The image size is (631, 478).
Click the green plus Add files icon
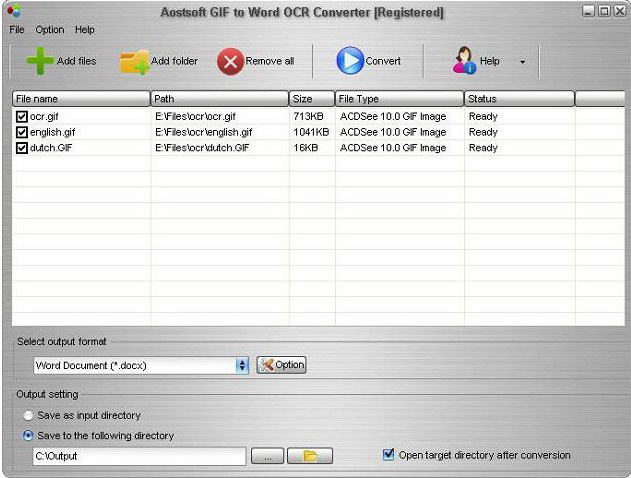(40, 61)
